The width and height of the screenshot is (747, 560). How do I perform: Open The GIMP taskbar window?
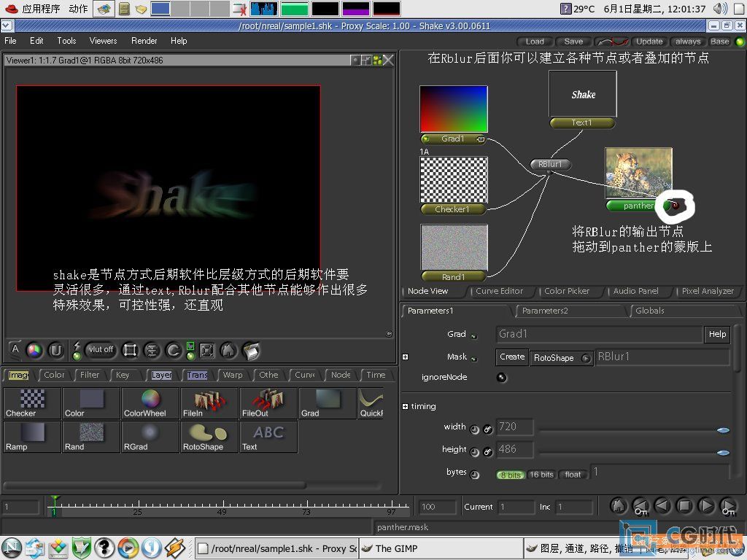point(440,548)
